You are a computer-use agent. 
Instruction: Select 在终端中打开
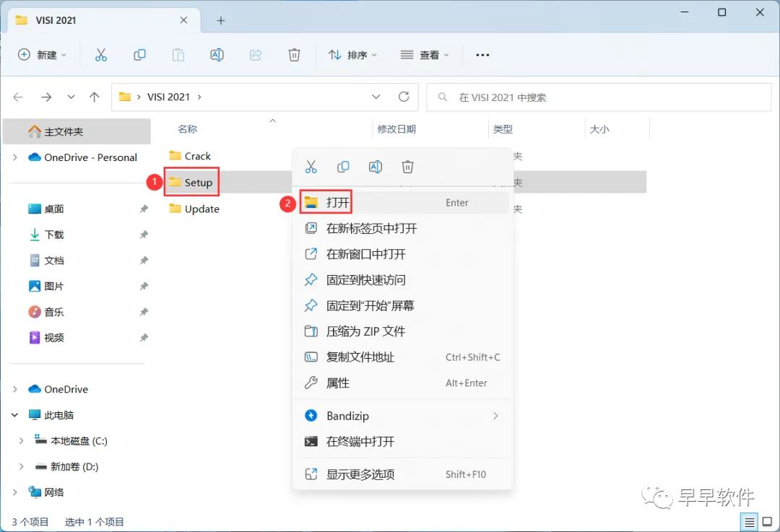(403, 442)
